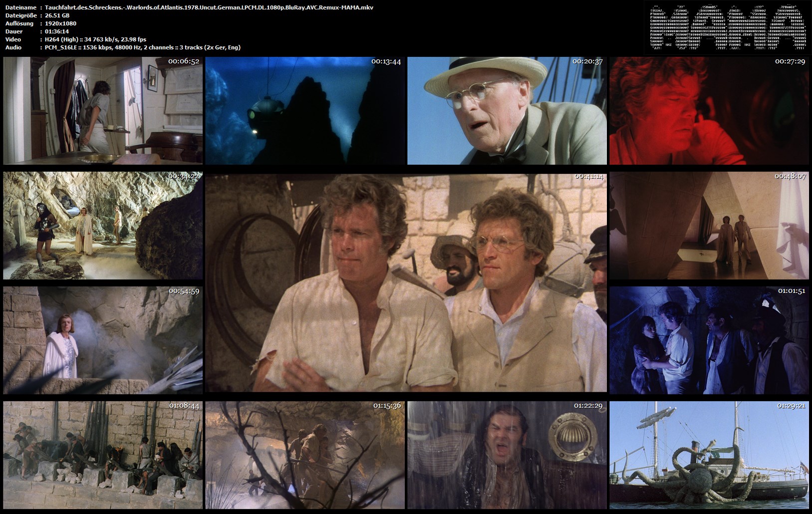Click the 00:13:44 timestamp

(386, 61)
